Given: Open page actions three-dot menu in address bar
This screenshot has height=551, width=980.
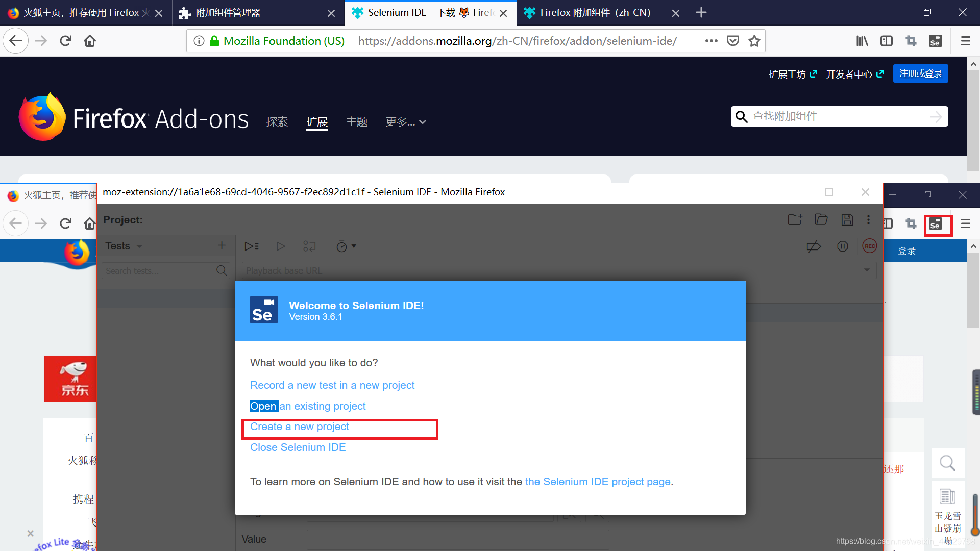Looking at the screenshot, I should pyautogui.click(x=711, y=41).
